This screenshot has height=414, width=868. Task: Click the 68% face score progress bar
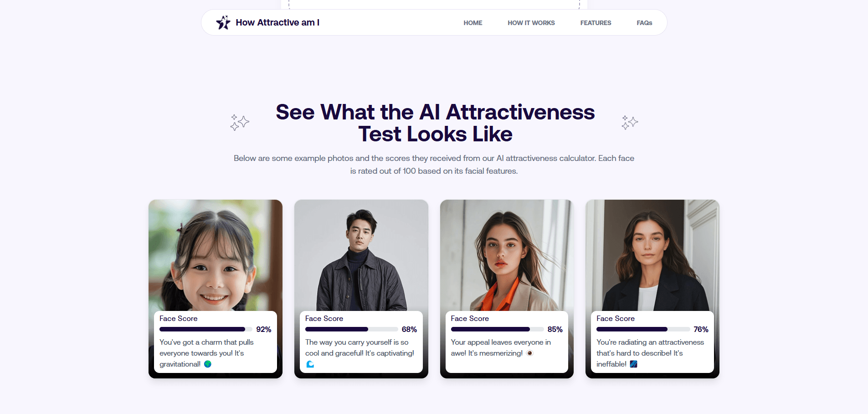(352, 329)
